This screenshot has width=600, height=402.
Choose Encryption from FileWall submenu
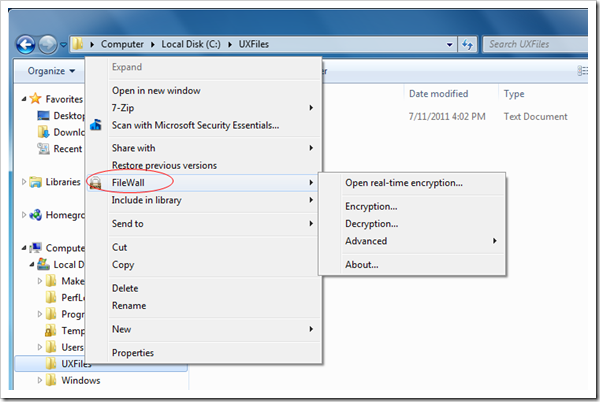412,206
